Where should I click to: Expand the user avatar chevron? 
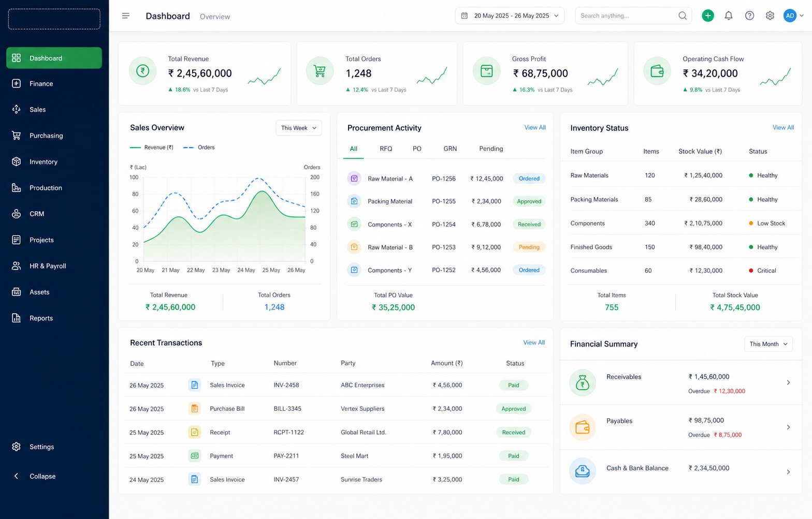[x=802, y=16]
